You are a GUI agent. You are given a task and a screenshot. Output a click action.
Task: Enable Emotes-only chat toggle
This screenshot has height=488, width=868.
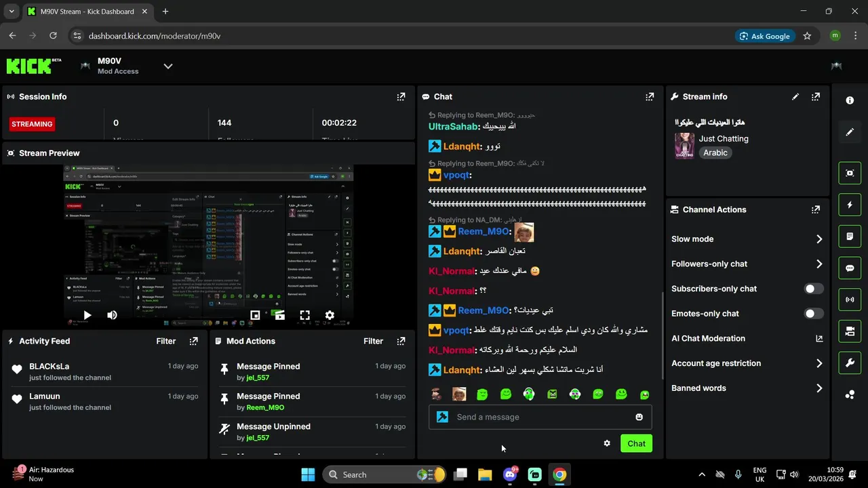click(814, 314)
